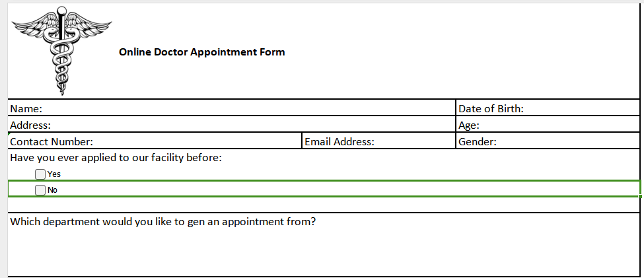Tick the No checkbox
Image resolution: width=644 pixels, height=278 pixels.
click(x=40, y=190)
